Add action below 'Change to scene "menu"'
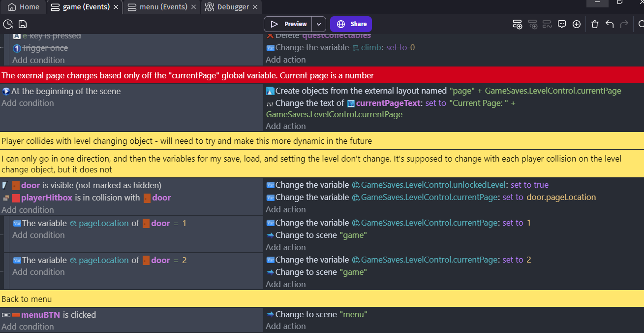 pos(286,327)
